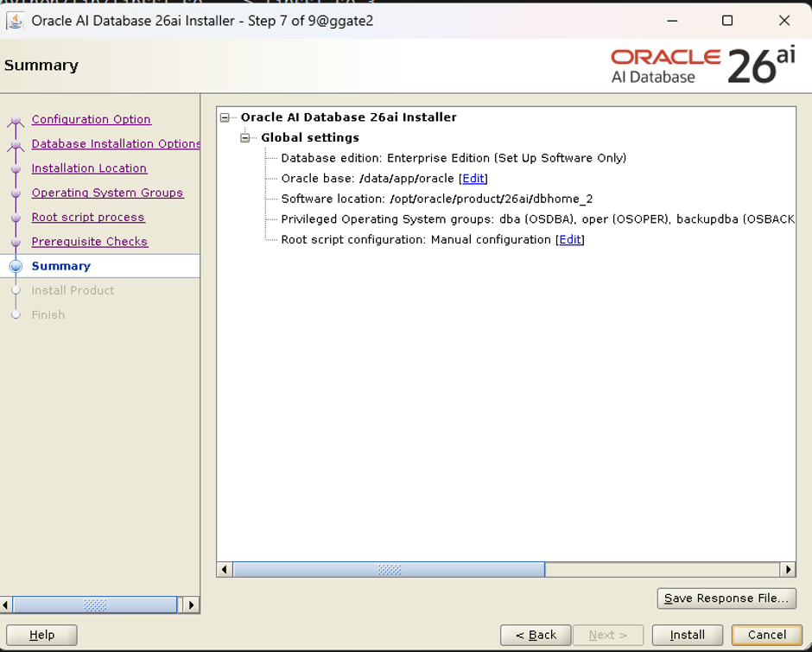Image resolution: width=812 pixels, height=652 pixels.
Task: Click the Help button
Action: pos(41,635)
